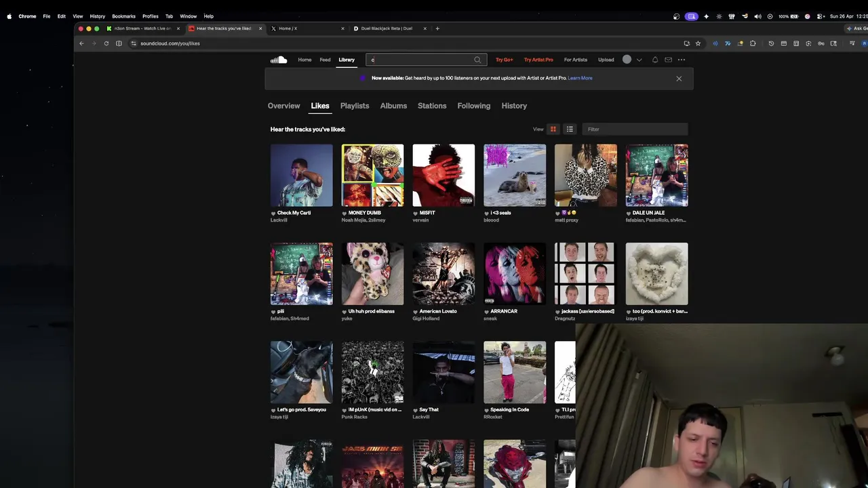The height and width of the screenshot is (488, 868).
Task: Unlike the Say That track heart
Action: coord(415,410)
